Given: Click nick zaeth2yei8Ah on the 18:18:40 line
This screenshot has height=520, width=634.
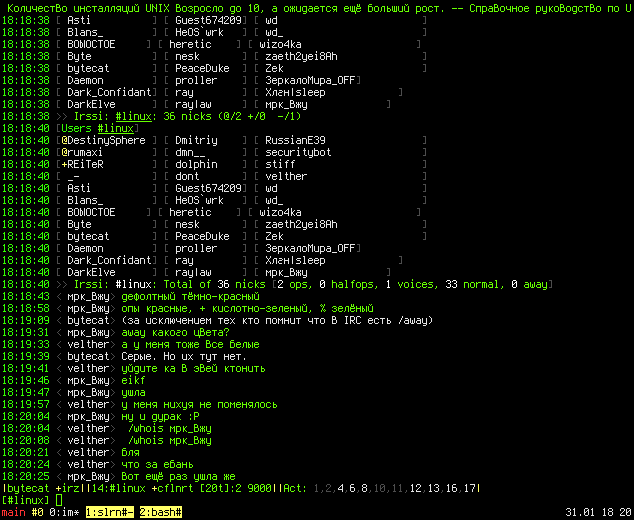Looking at the screenshot, I should pyautogui.click(x=301, y=224).
